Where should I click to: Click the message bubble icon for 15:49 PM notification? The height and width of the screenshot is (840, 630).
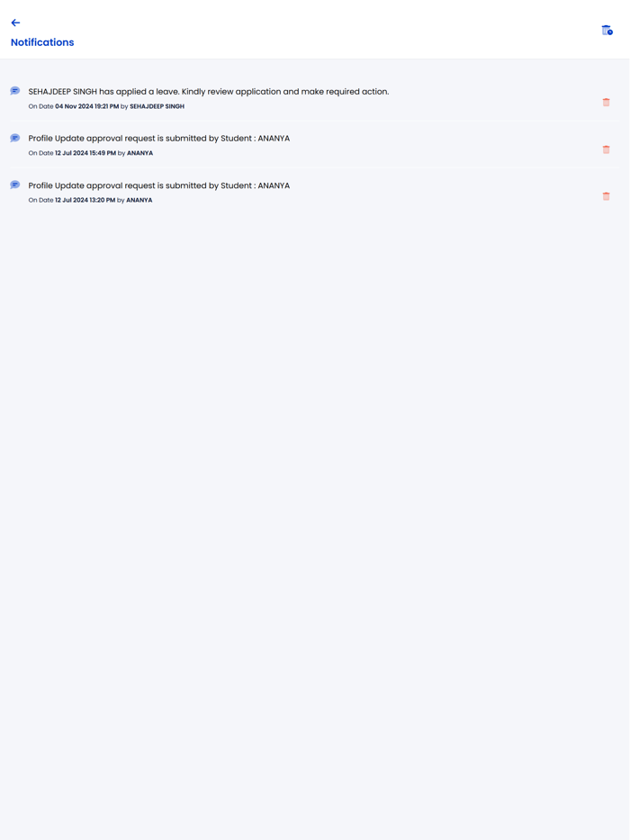click(15, 139)
